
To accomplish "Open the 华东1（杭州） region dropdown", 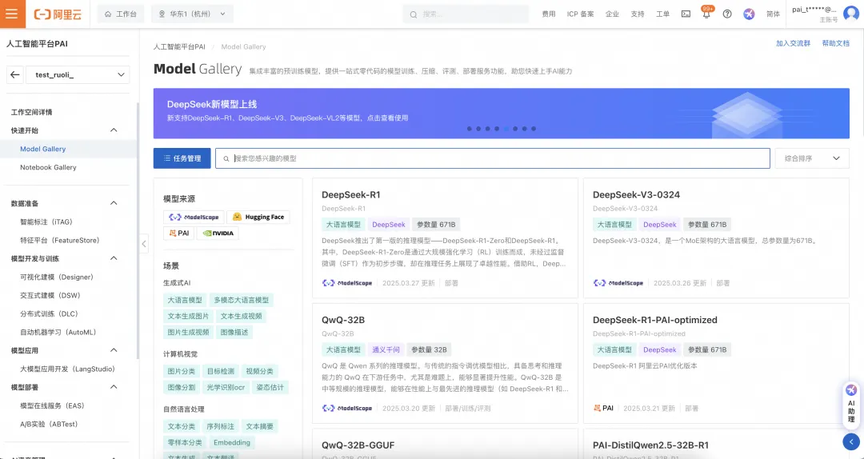I will pyautogui.click(x=192, y=14).
